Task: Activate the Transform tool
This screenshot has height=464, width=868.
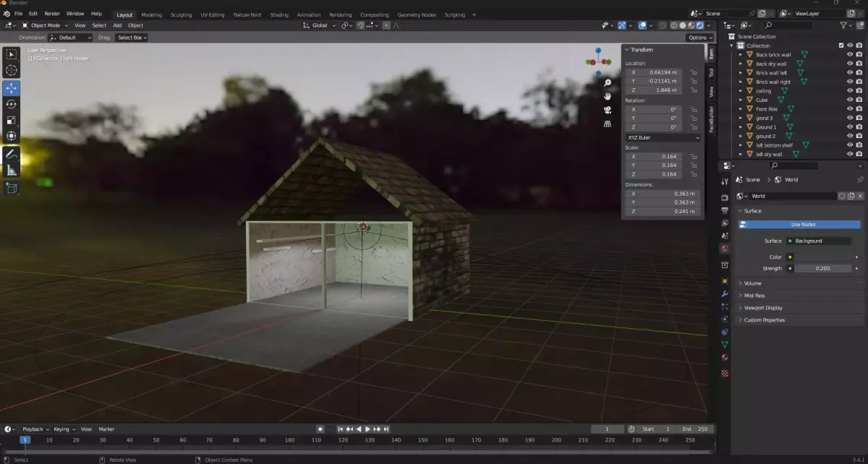Action: [x=12, y=136]
